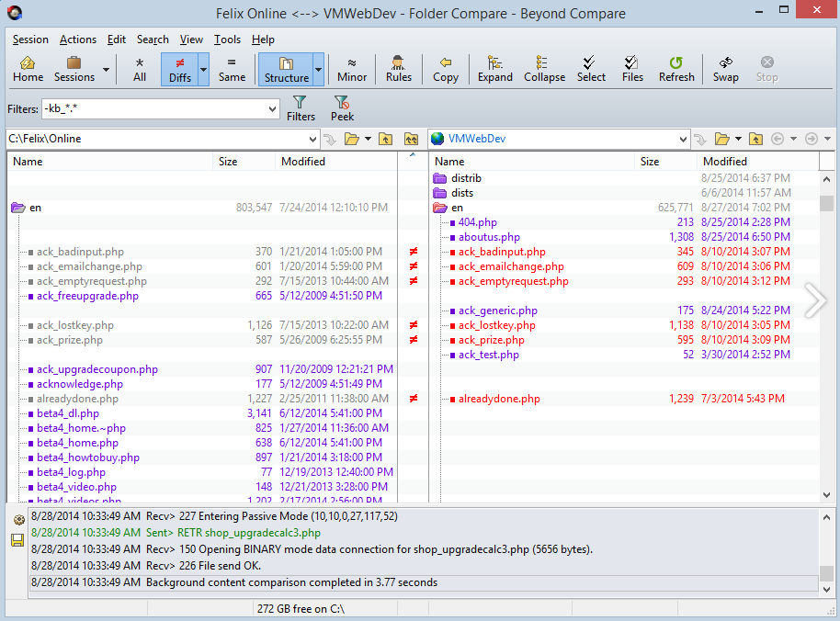840x621 pixels.
Task: Sort right pane by Modified column
Action: (757, 162)
